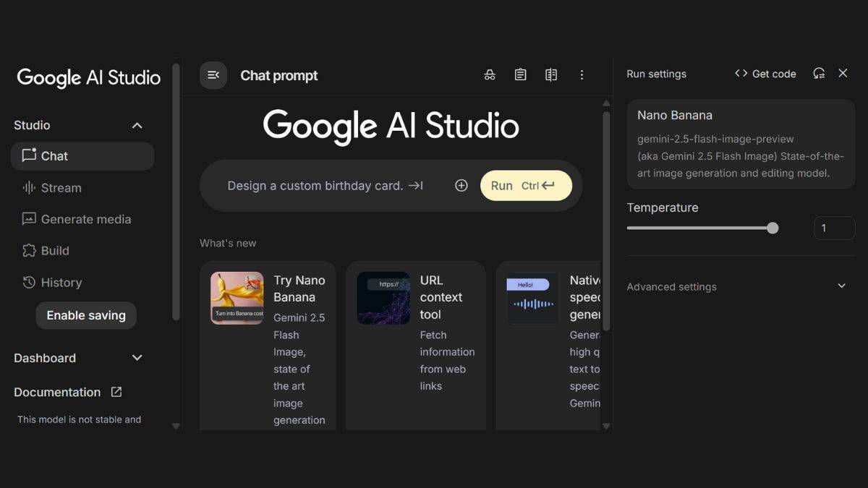The height and width of the screenshot is (488, 868).
Task: Collapse the Studio section
Action: click(137, 126)
